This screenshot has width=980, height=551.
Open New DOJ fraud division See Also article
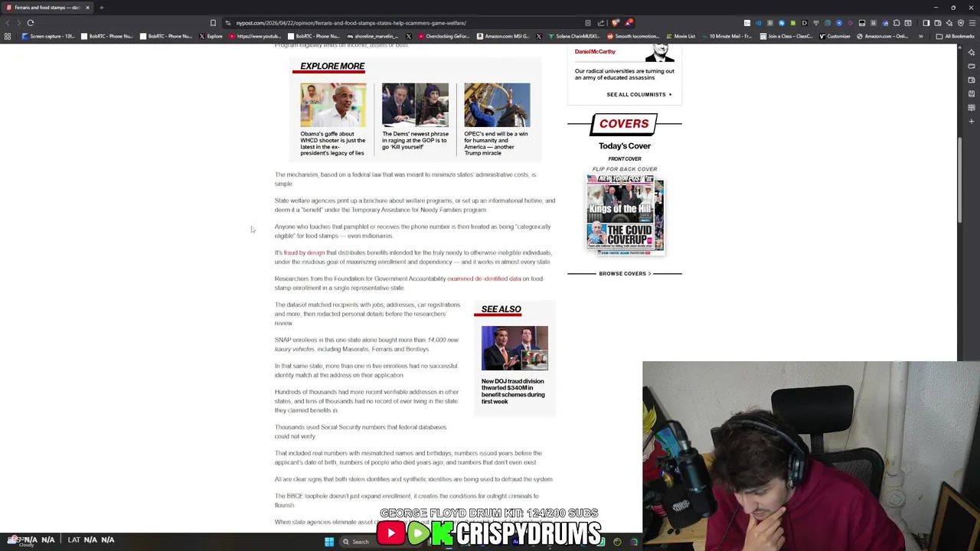[x=513, y=391]
